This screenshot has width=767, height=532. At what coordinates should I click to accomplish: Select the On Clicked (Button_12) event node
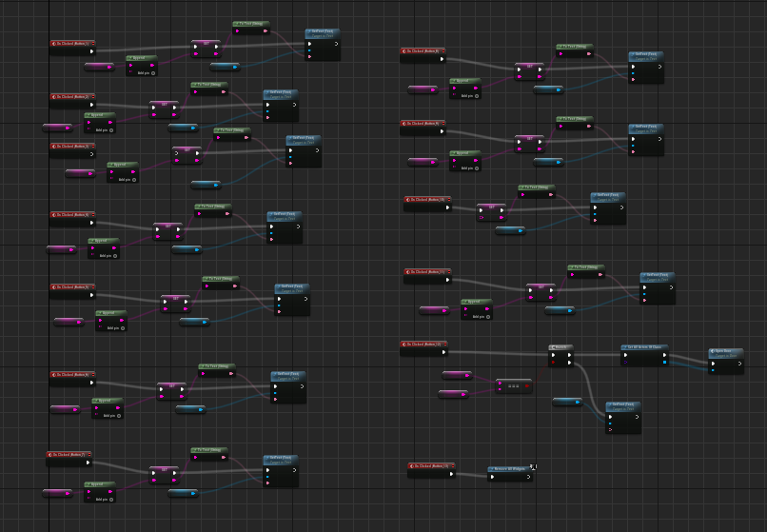click(424, 348)
